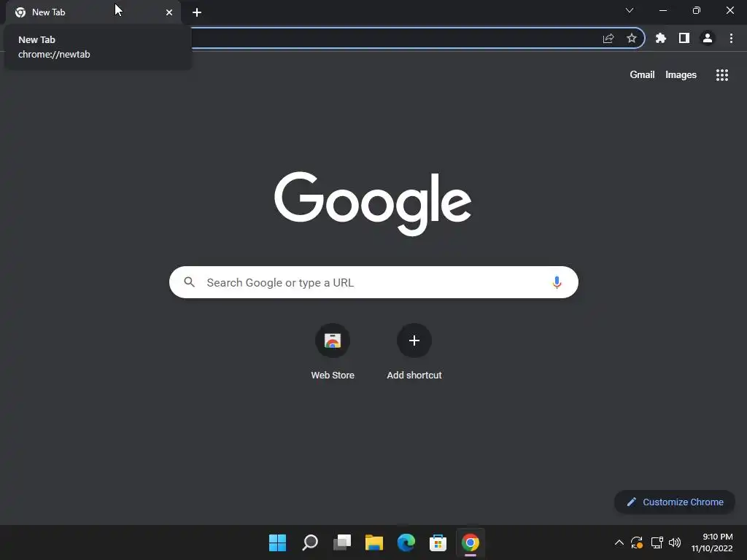The width and height of the screenshot is (747, 560).
Task: Open the Windows Start menu
Action: coord(277,542)
